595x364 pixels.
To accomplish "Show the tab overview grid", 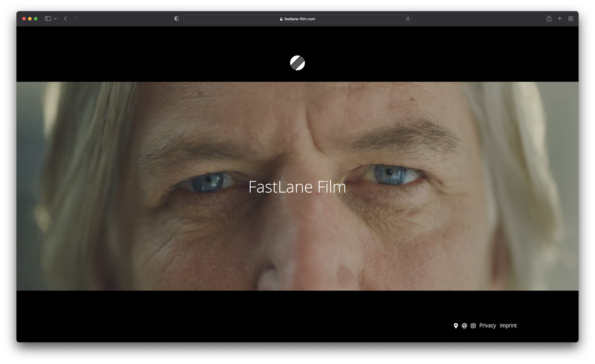I will click(571, 19).
